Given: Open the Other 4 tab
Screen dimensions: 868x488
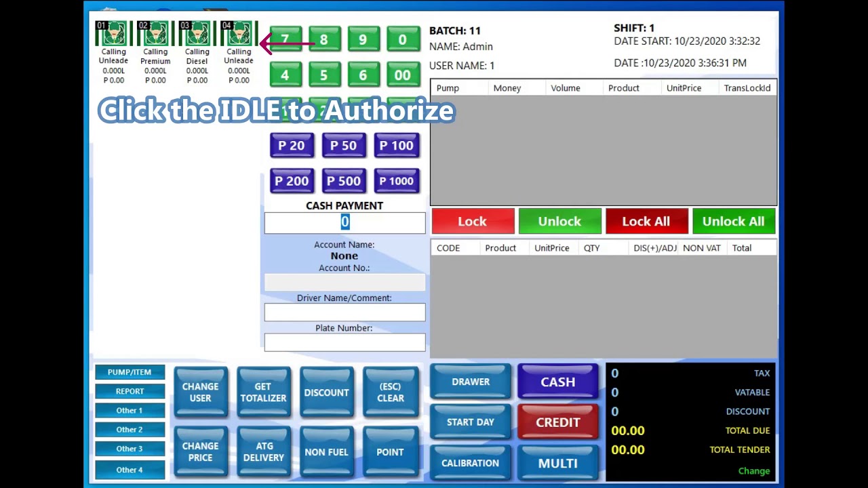Looking at the screenshot, I should point(130,470).
